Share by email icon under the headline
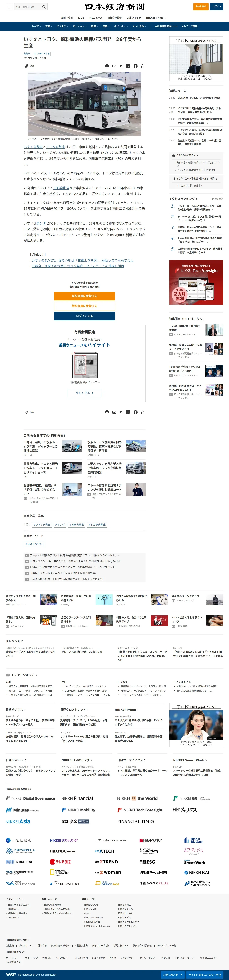This screenshot has height=980, width=229. pos(114,66)
